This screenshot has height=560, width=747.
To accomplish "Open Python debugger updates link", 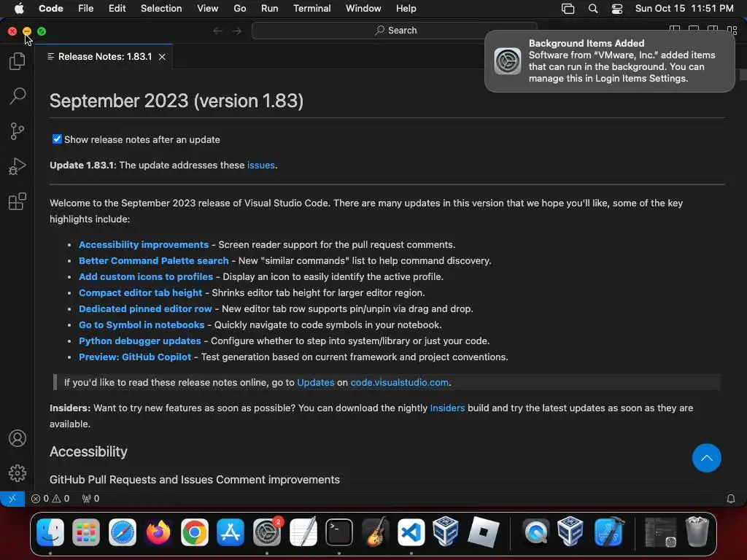I will 139,341.
